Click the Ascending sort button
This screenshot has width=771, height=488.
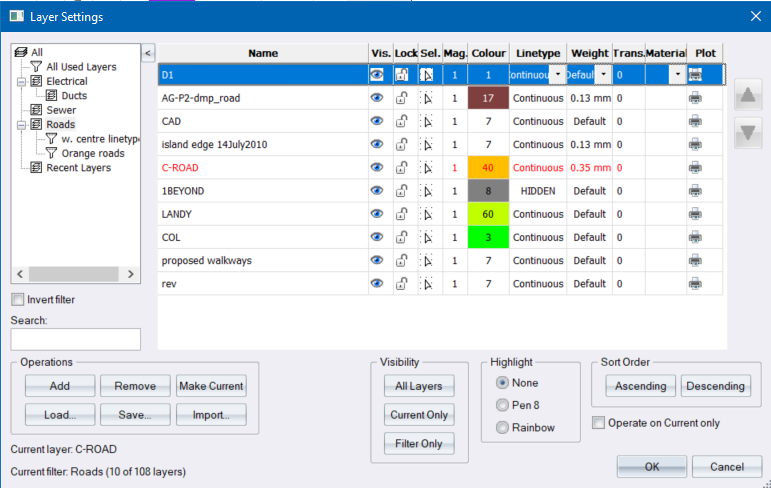tap(640, 386)
